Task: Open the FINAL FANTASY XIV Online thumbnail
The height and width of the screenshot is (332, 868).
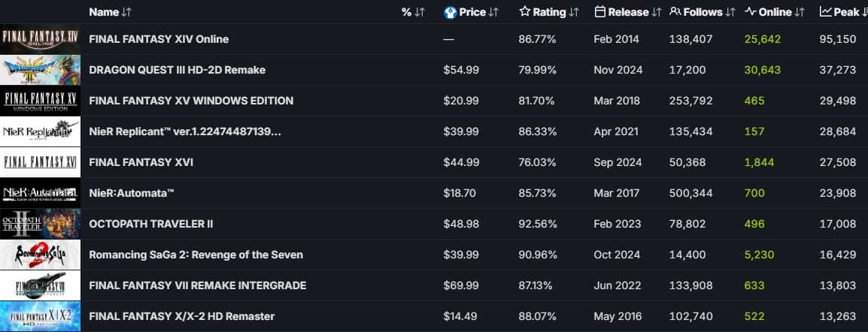Action: pos(40,39)
